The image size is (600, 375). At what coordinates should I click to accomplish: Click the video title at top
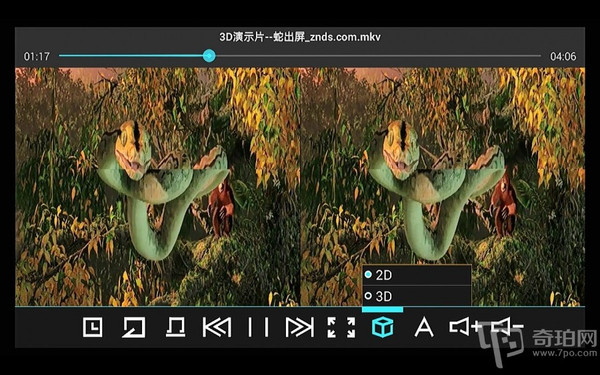point(300,37)
